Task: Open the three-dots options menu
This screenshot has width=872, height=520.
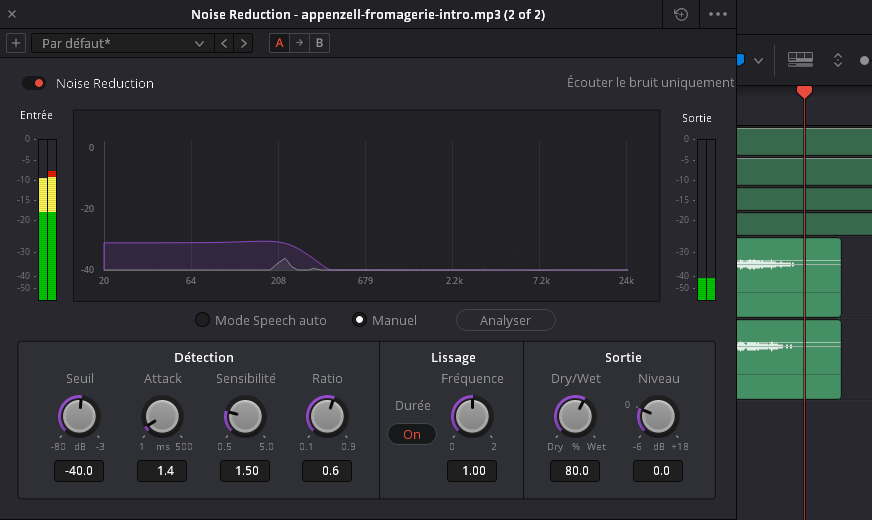Action: coord(717,14)
